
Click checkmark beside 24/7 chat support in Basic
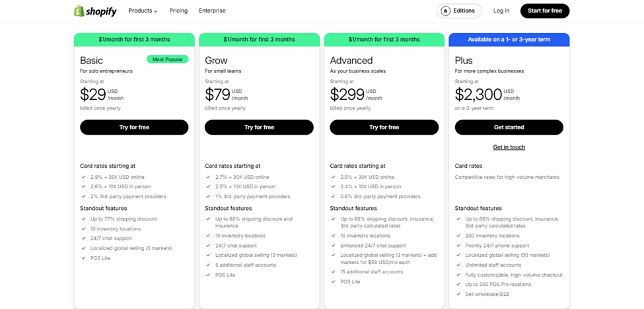pyautogui.click(x=83, y=238)
